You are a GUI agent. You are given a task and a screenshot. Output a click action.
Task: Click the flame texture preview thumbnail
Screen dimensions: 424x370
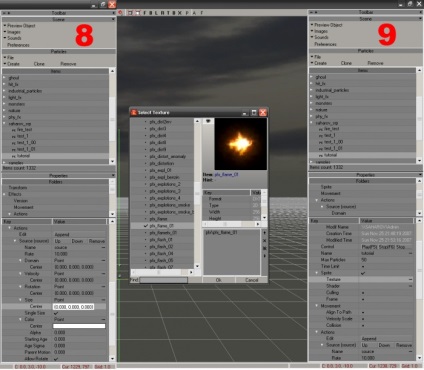[241, 144]
